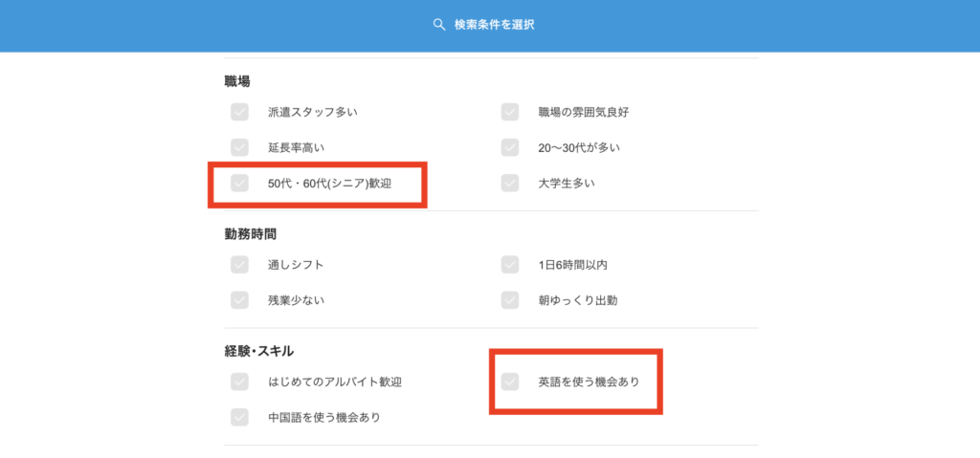980x458 pixels.
Task: Select the 朝ゆっくり出勤 checkbox
Action: tap(510, 300)
